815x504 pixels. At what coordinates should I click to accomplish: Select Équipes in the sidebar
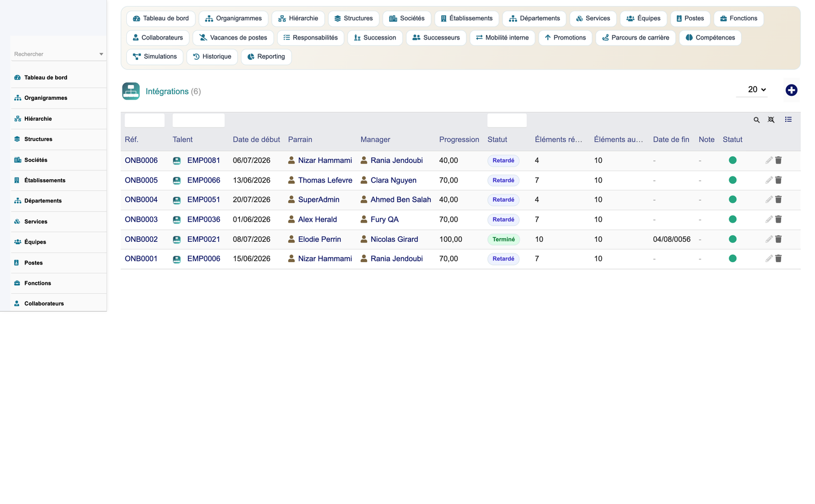point(59,242)
